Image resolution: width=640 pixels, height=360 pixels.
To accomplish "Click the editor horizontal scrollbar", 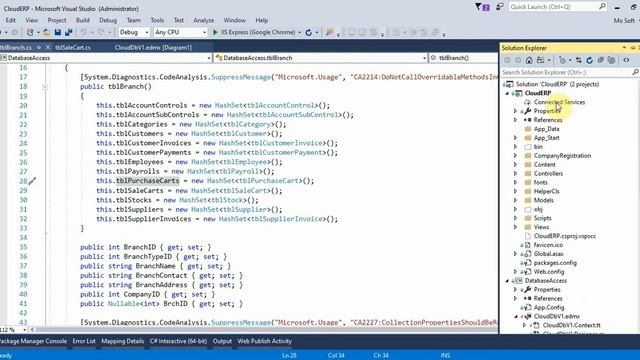I will coord(264,329).
